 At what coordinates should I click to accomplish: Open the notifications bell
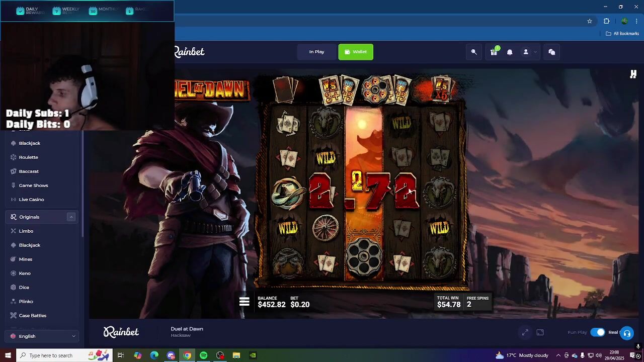tap(510, 52)
